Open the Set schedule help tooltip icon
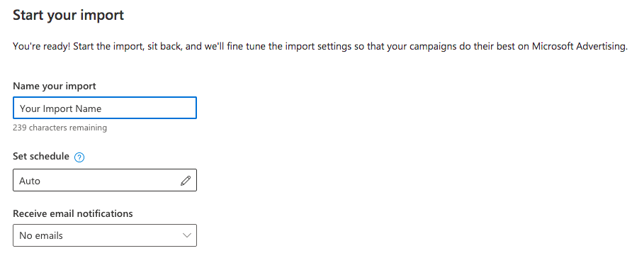This screenshot has height=280, width=644. click(79, 157)
